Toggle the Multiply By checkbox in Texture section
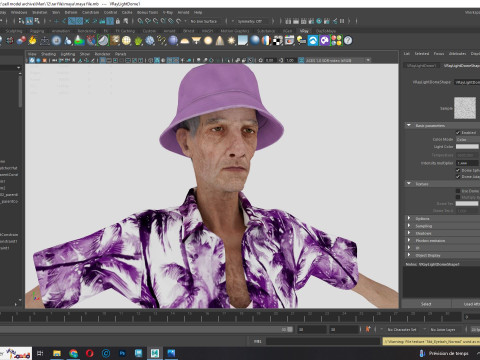 (458, 197)
